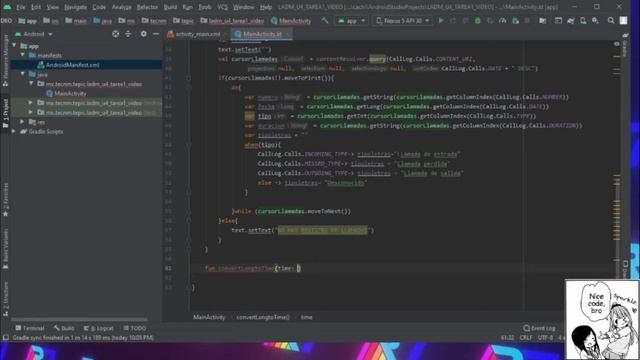
Task: Switch to the activity_main.xml editor tab
Action: coord(197,34)
